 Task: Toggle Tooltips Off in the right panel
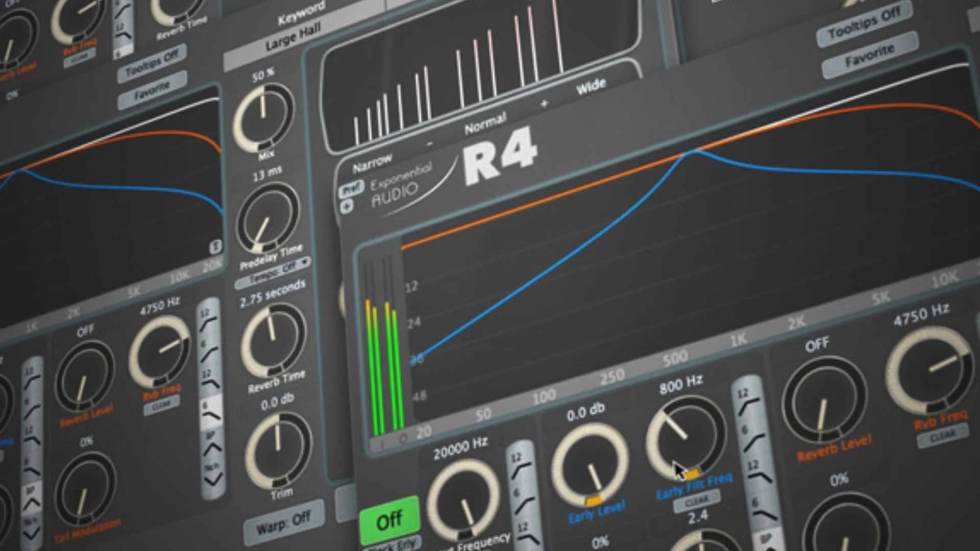tap(864, 24)
